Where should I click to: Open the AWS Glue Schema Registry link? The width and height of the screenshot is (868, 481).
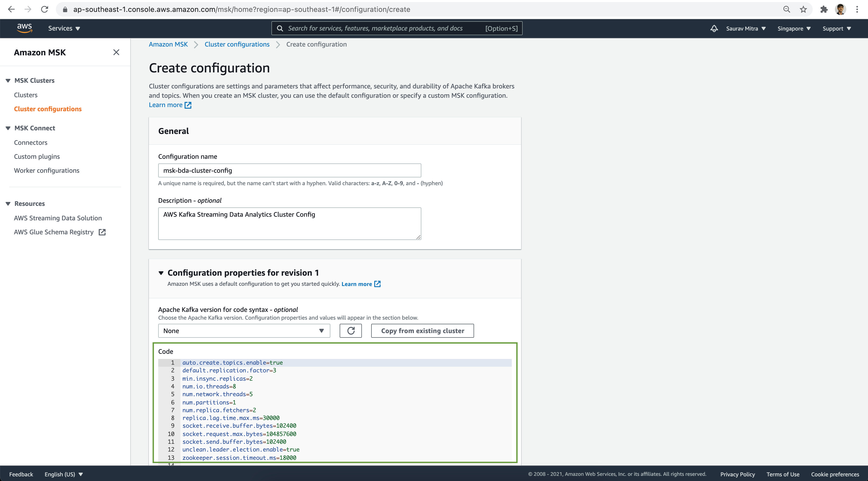point(54,232)
